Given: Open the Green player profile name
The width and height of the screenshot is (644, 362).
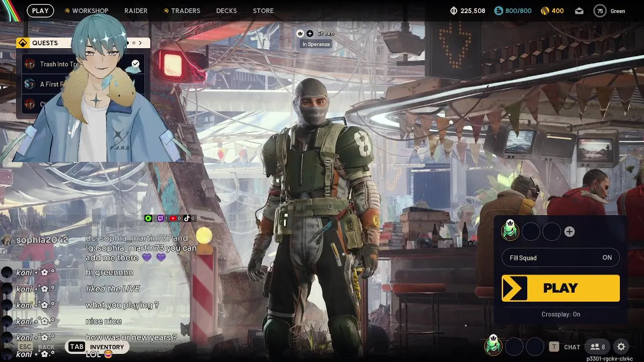Looking at the screenshot, I should 618,11.
